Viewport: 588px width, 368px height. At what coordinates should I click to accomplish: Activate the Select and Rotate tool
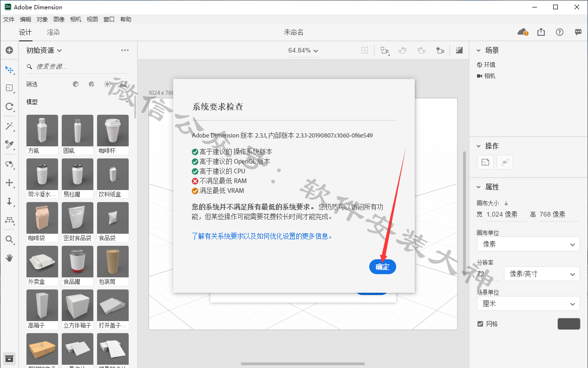pos(9,107)
